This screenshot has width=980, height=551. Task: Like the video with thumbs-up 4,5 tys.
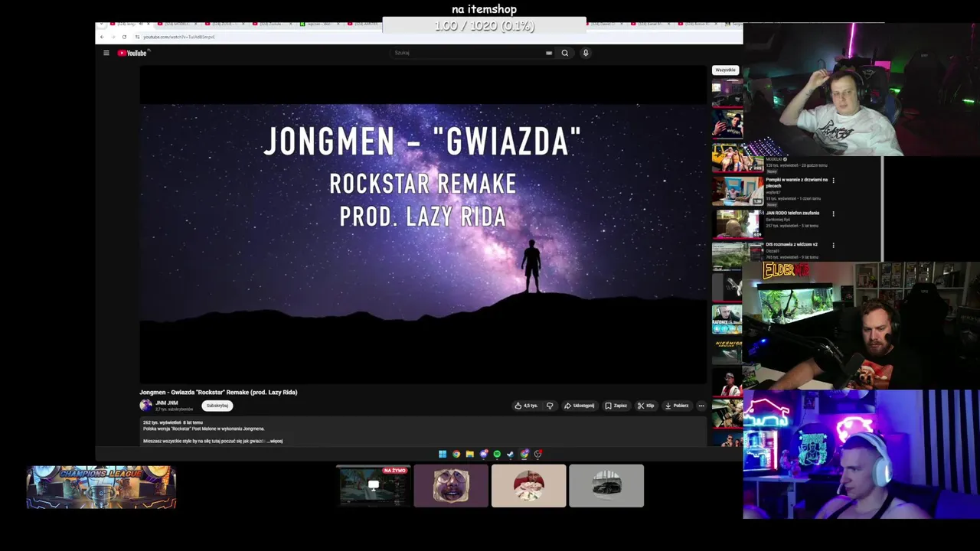pyautogui.click(x=526, y=406)
